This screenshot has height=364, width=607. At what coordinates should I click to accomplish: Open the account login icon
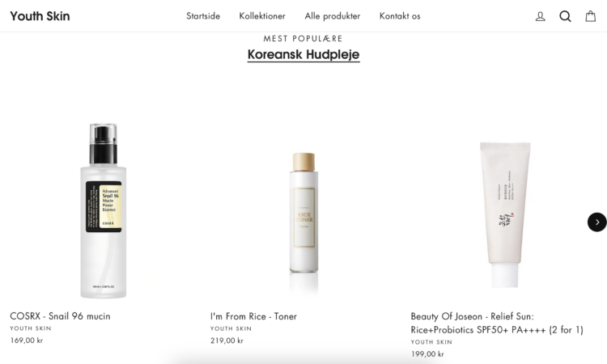541,16
